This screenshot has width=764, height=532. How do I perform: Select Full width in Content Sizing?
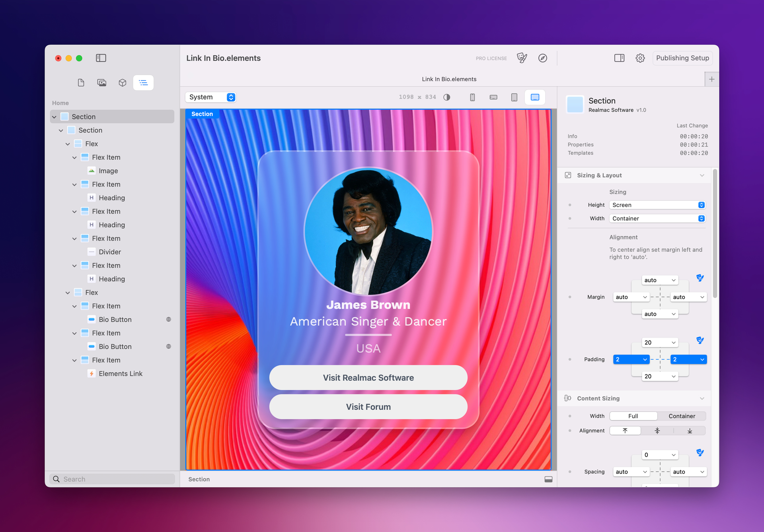[633, 416]
